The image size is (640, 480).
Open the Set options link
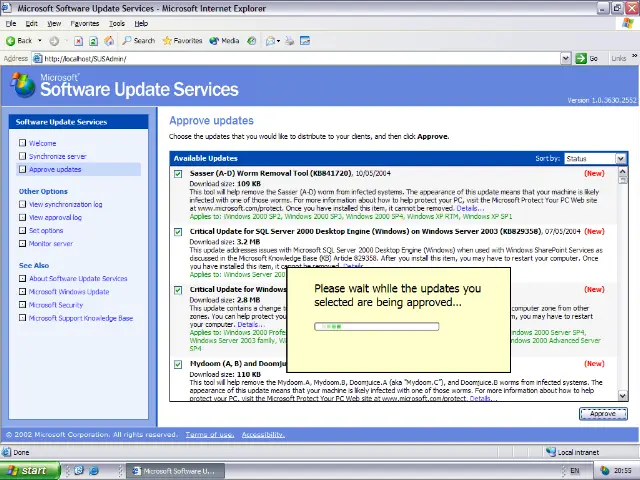(46, 231)
